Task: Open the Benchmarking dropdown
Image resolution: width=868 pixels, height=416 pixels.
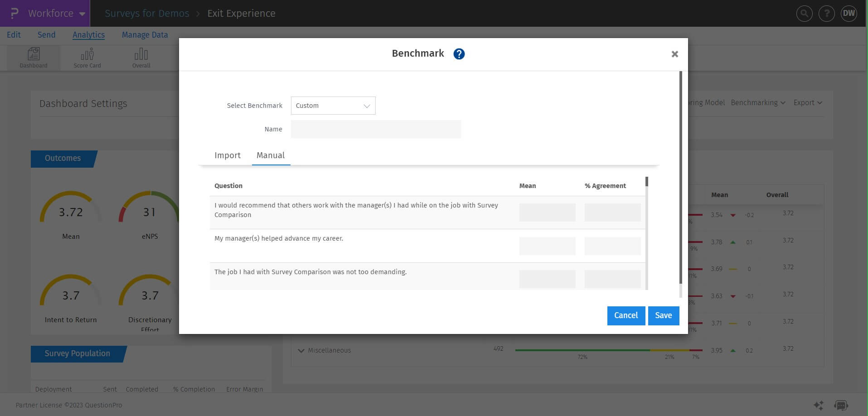Action: 757,102
